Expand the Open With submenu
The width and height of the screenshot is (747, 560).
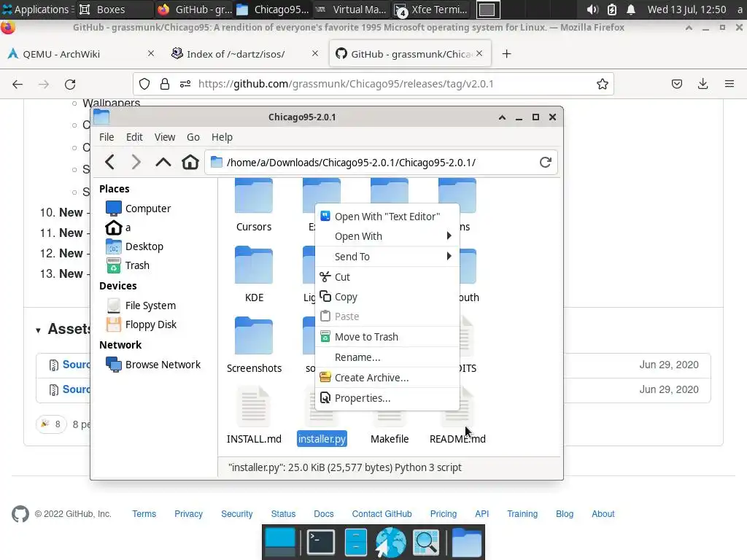(x=387, y=236)
